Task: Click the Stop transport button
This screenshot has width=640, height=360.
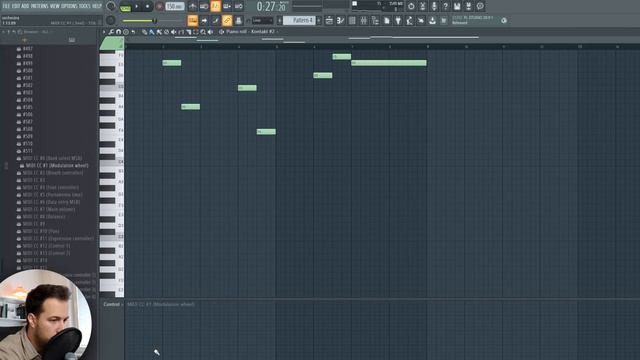Action: 147,7
